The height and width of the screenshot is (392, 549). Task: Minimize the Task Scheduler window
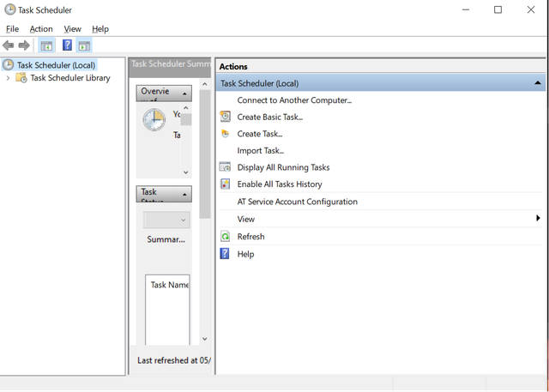tap(466, 9)
